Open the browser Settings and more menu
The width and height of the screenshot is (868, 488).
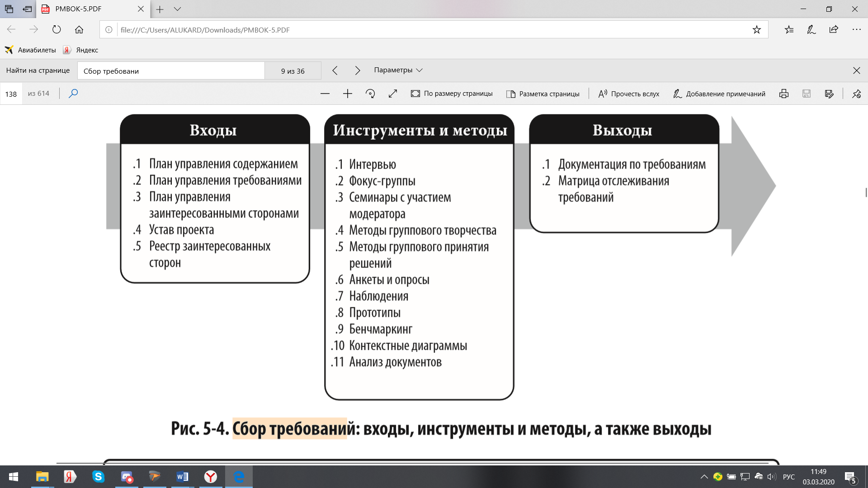click(857, 30)
